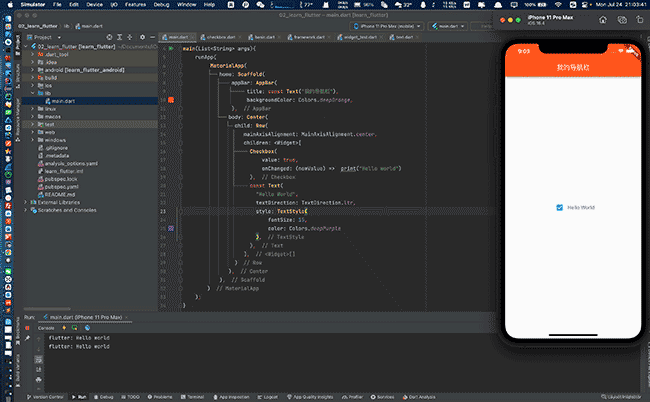Viewport: 650px width, 402px height.
Task: Click Expand All icon in Project panel
Action: click(x=119, y=37)
